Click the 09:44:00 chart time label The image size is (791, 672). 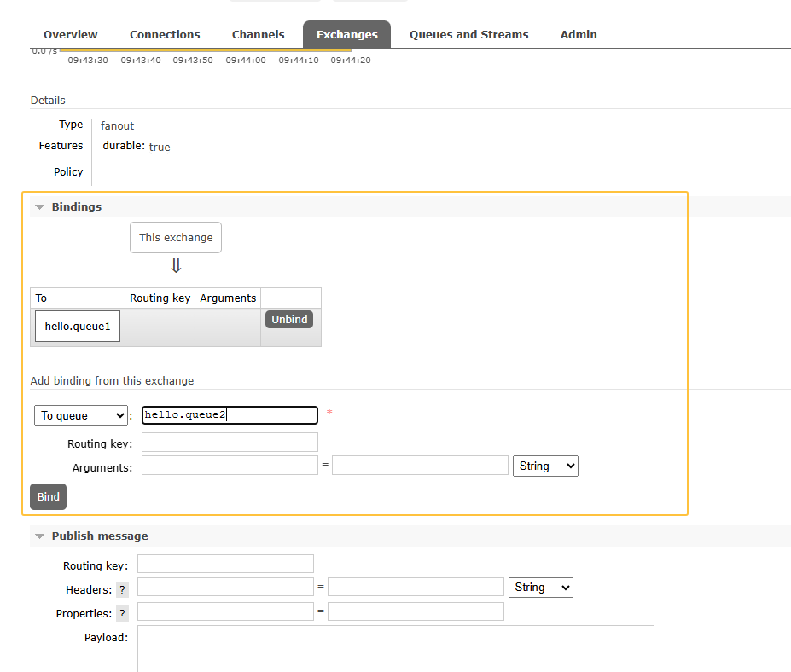click(246, 60)
